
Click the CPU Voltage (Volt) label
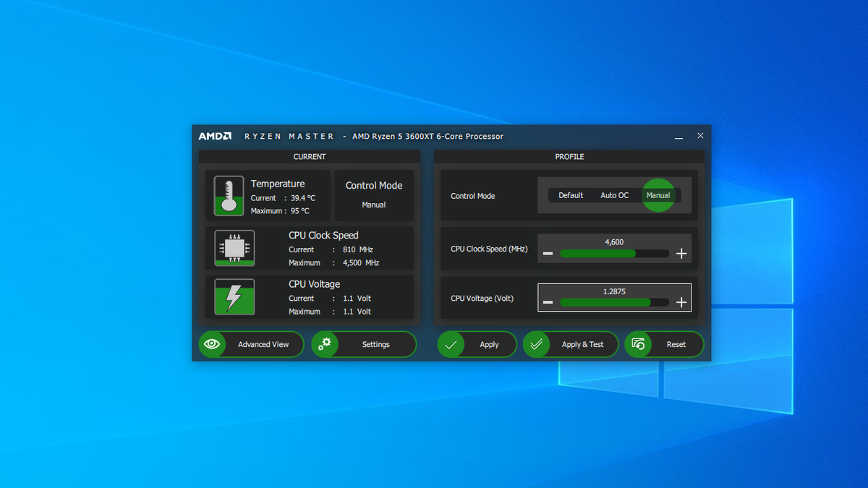[482, 298]
